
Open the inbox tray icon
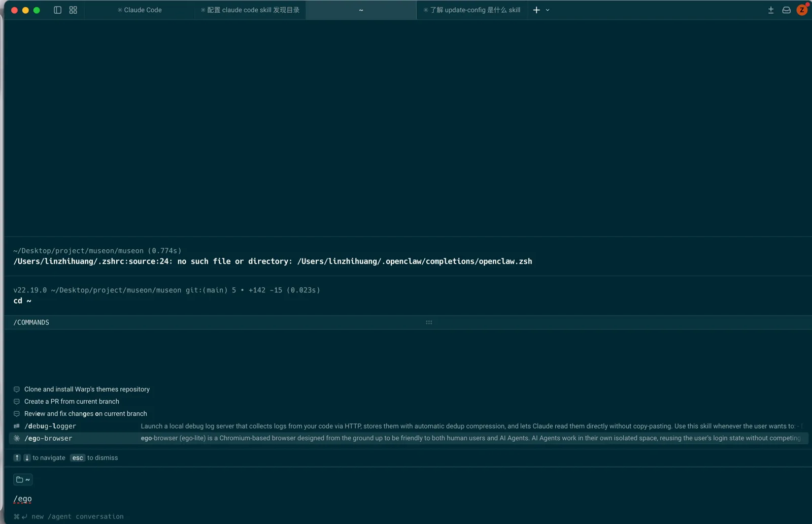pos(786,10)
